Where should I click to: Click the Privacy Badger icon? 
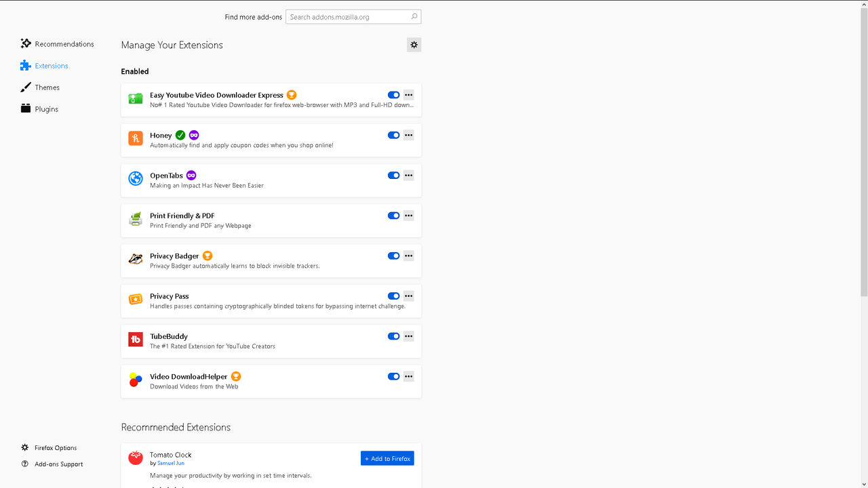click(x=136, y=260)
